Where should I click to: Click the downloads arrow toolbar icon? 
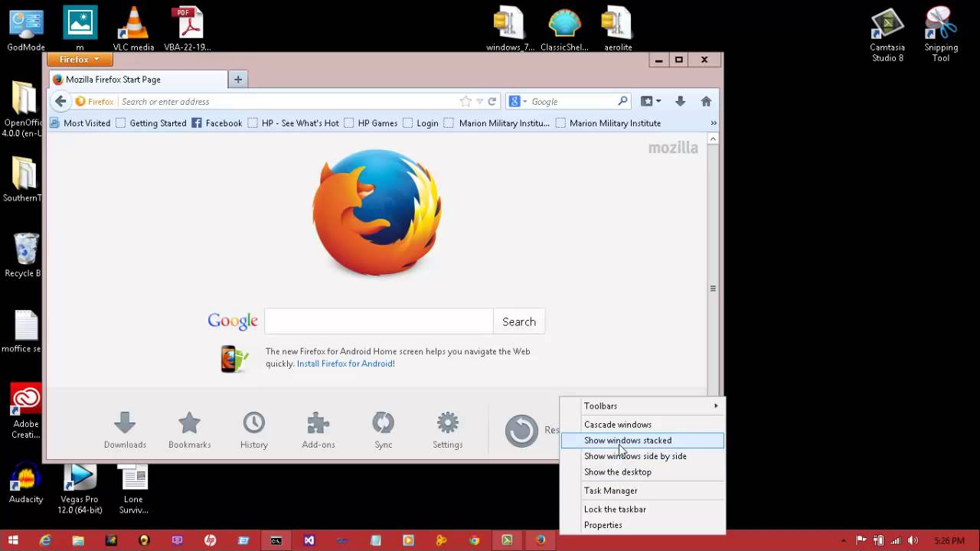point(680,101)
